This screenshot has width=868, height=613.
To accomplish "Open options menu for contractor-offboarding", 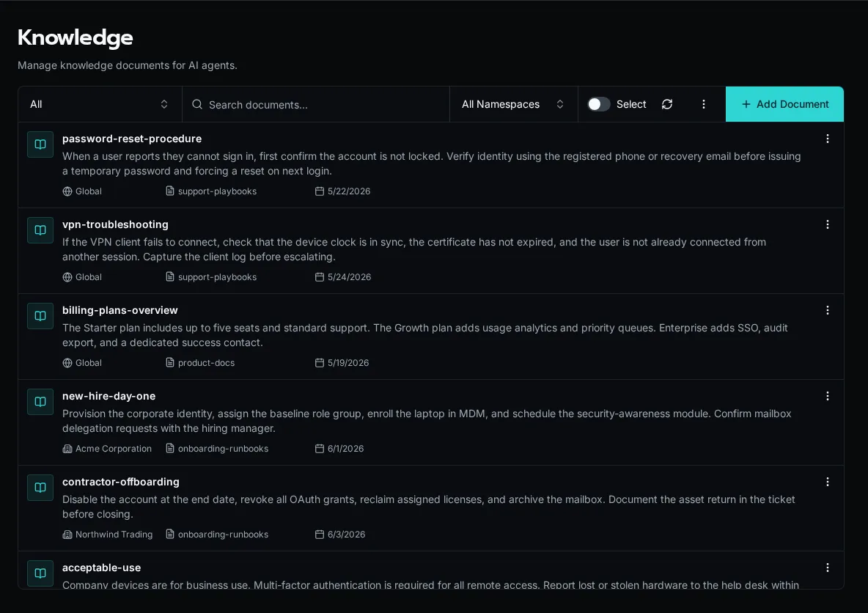I will click(x=828, y=482).
